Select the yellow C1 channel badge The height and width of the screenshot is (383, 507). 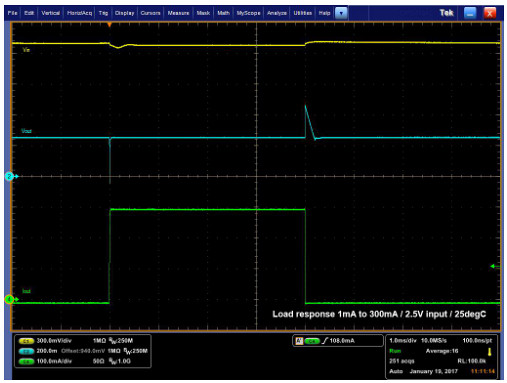26,341
